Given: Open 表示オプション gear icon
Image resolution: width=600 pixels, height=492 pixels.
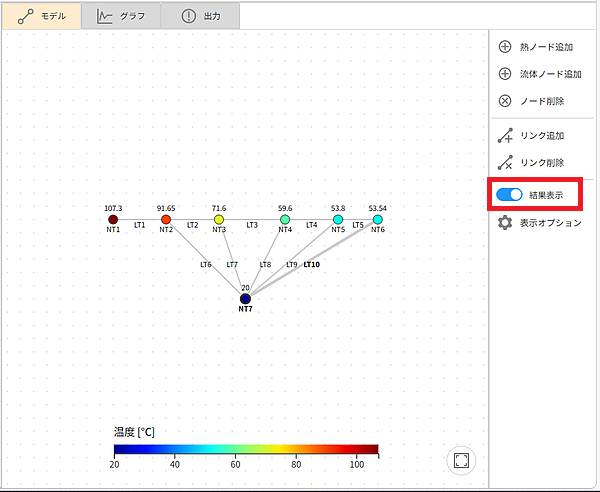Looking at the screenshot, I should tap(505, 223).
